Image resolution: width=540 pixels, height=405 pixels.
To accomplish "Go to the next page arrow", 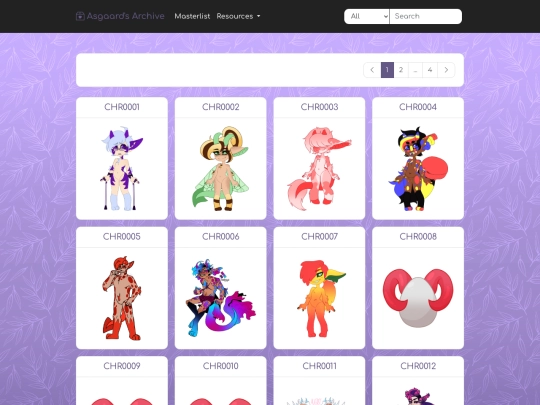I will pyautogui.click(x=446, y=70).
